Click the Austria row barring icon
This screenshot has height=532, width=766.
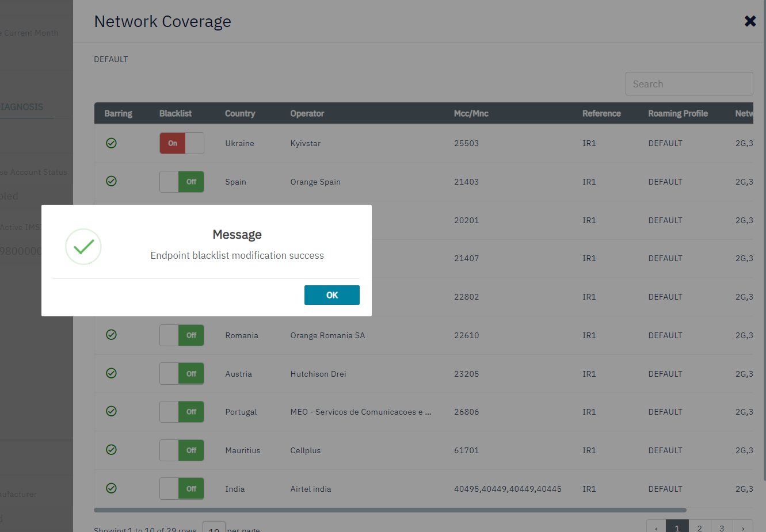[x=111, y=373]
